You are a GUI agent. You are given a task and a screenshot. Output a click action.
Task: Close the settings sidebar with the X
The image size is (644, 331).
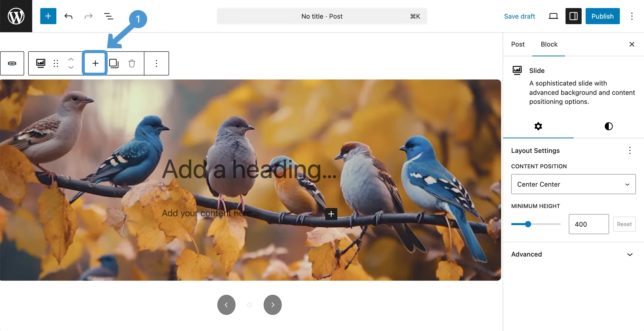click(632, 44)
